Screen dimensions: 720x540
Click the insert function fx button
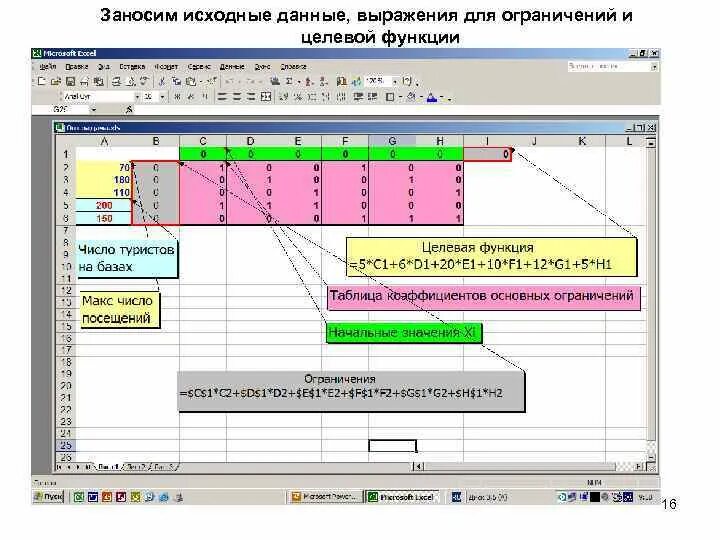click(x=129, y=110)
